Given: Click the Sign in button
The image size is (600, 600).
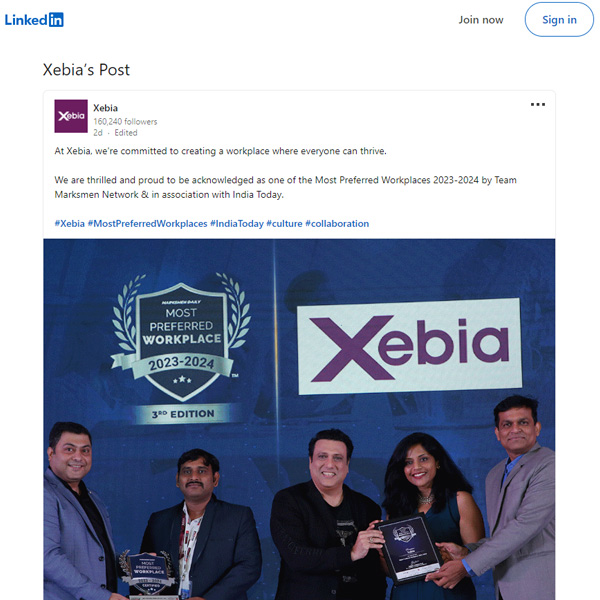Looking at the screenshot, I should 559,20.
